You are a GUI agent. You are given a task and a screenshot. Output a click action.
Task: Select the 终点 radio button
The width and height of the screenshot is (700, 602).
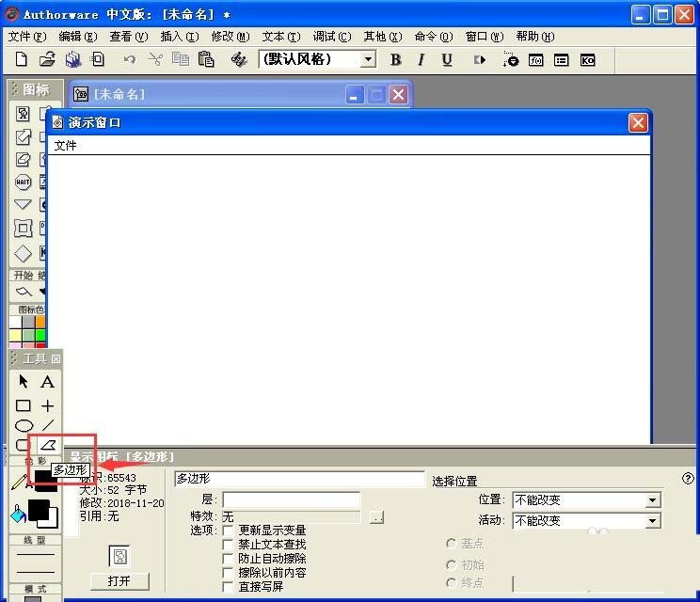click(452, 583)
